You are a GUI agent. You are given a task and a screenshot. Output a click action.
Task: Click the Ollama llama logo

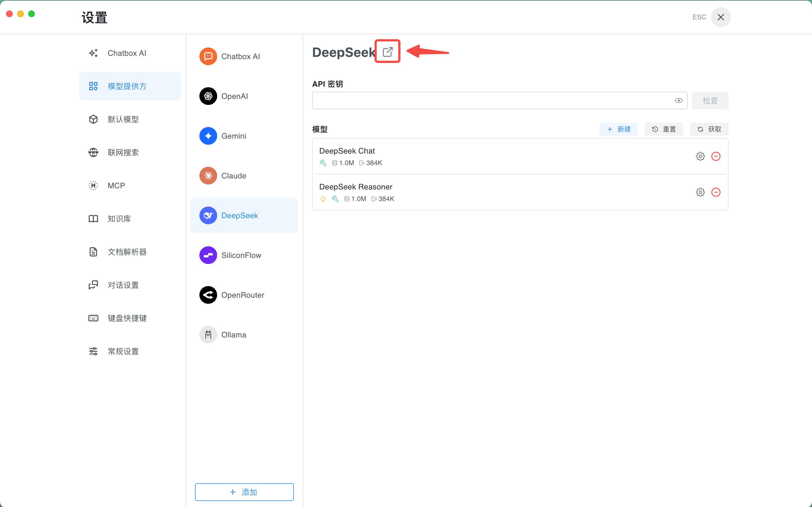pos(208,335)
